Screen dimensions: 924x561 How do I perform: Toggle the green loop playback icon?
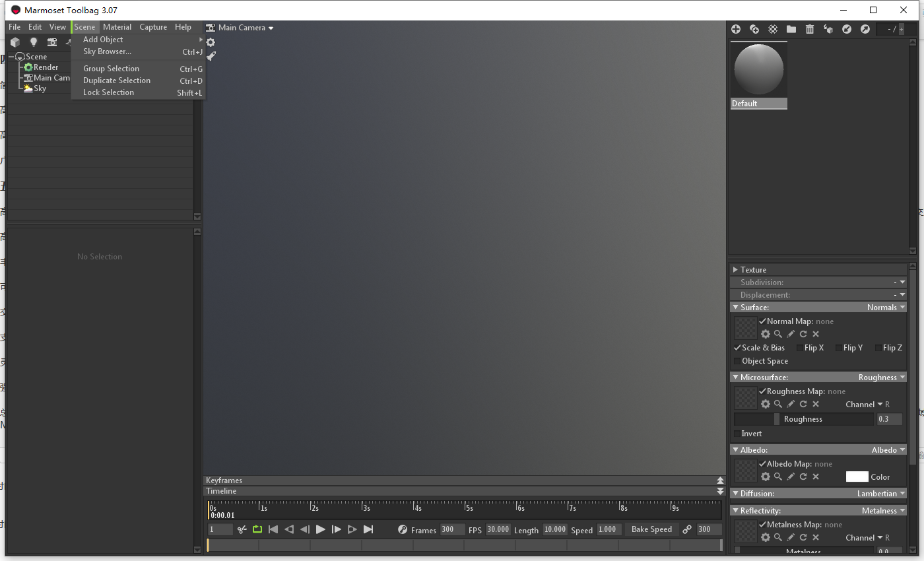(257, 529)
